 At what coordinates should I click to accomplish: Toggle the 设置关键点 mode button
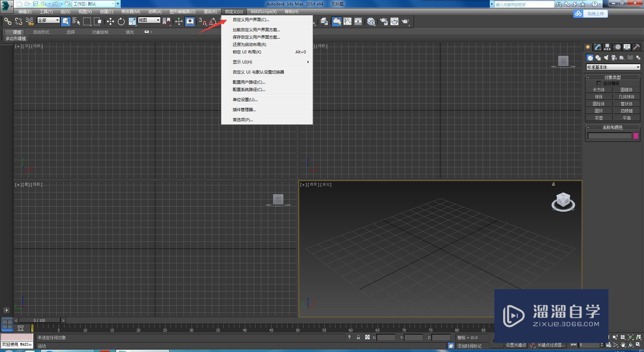click(x=516, y=345)
